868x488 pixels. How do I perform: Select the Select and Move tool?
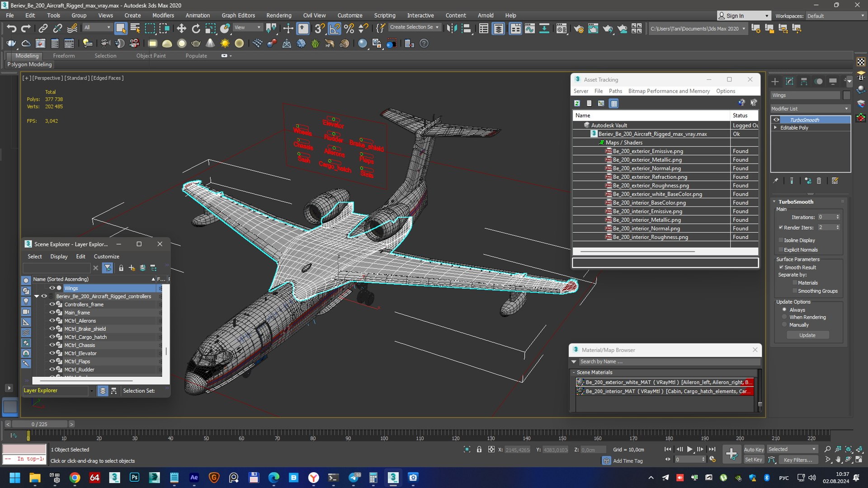pyautogui.click(x=181, y=28)
